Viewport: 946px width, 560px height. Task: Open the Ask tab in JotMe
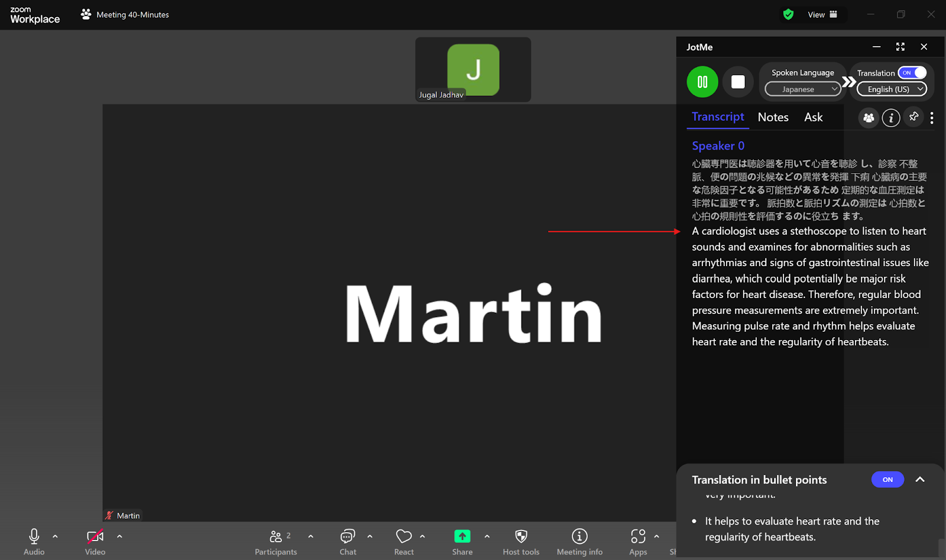(x=814, y=117)
